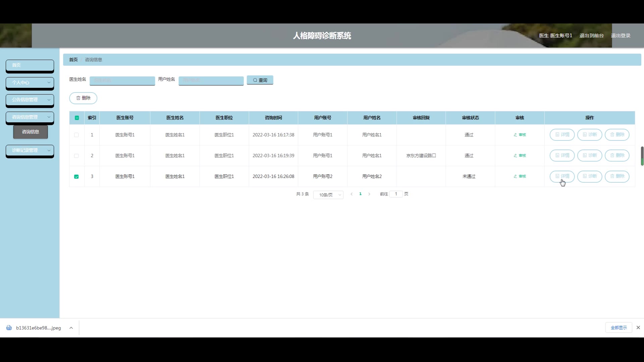
Task: Check the checkbox for row 1
Action: [76, 135]
